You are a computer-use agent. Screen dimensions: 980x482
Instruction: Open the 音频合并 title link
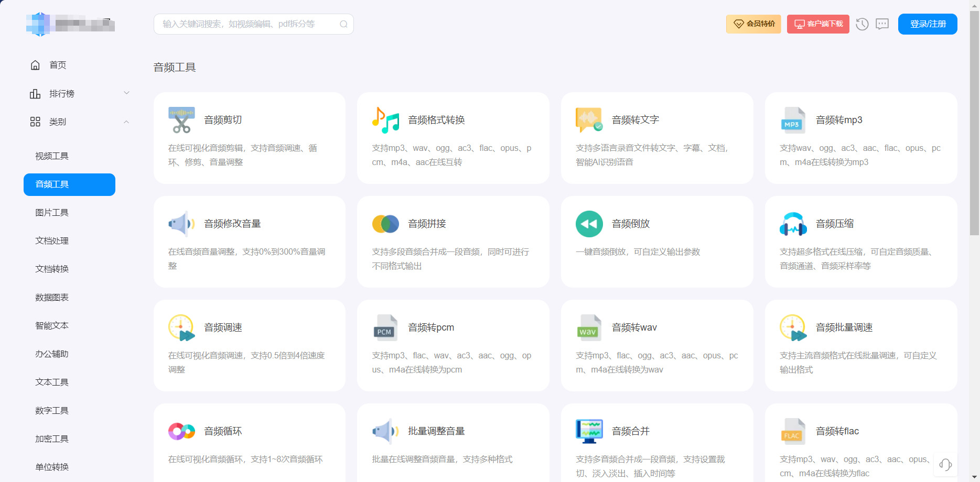[631, 431]
